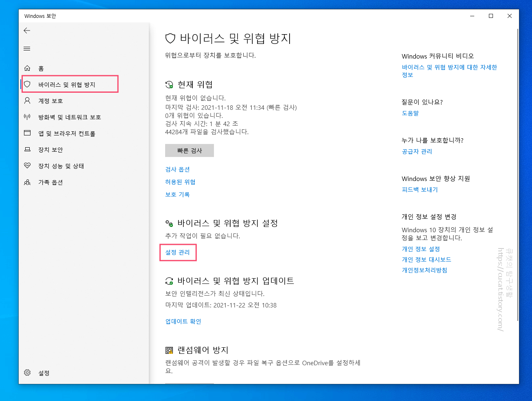Open 도움말 help link

410,113
